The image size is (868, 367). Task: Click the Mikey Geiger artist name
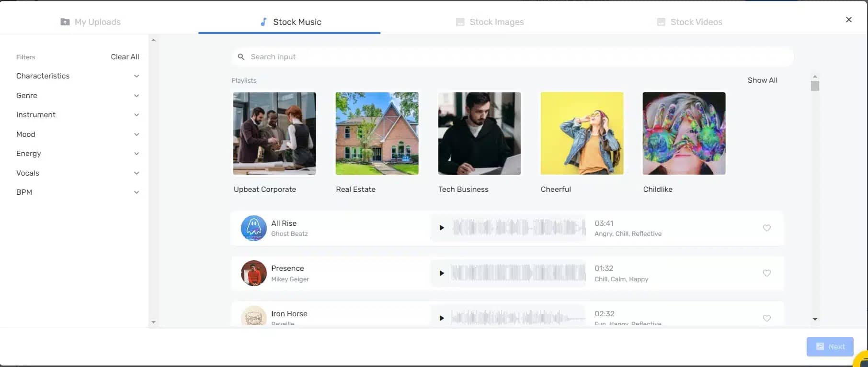pos(290,279)
